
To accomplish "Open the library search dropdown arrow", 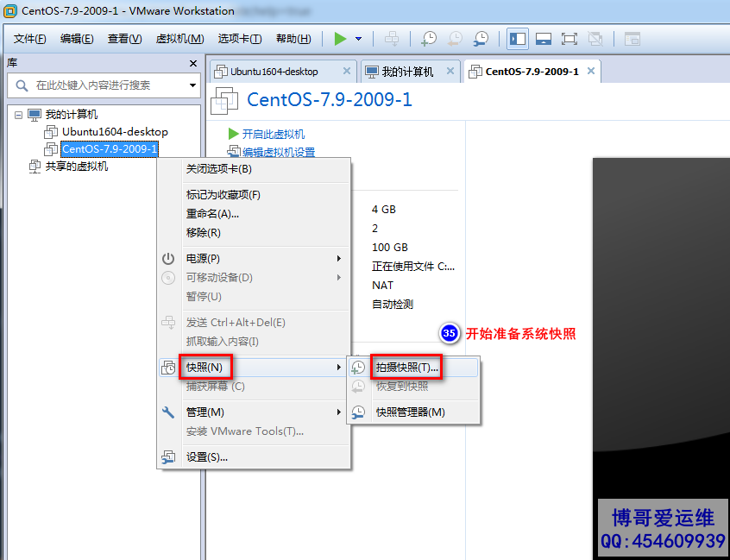I will click(192, 85).
